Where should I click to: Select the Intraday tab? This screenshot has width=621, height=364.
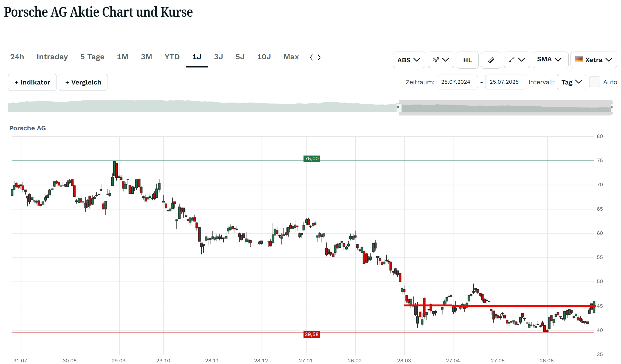(x=52, y=57)
